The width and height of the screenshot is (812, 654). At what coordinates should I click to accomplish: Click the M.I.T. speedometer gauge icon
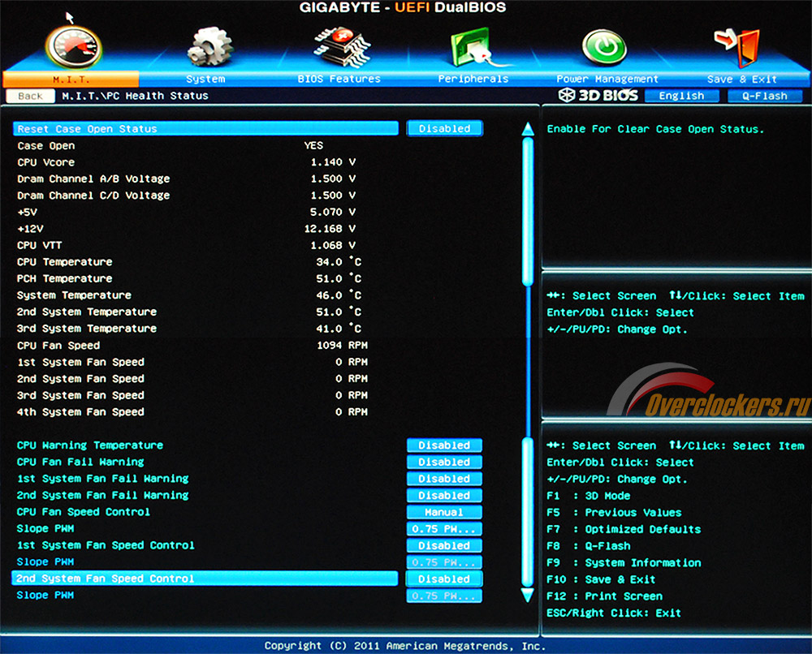pyautogui.click(x=74, y=46)
